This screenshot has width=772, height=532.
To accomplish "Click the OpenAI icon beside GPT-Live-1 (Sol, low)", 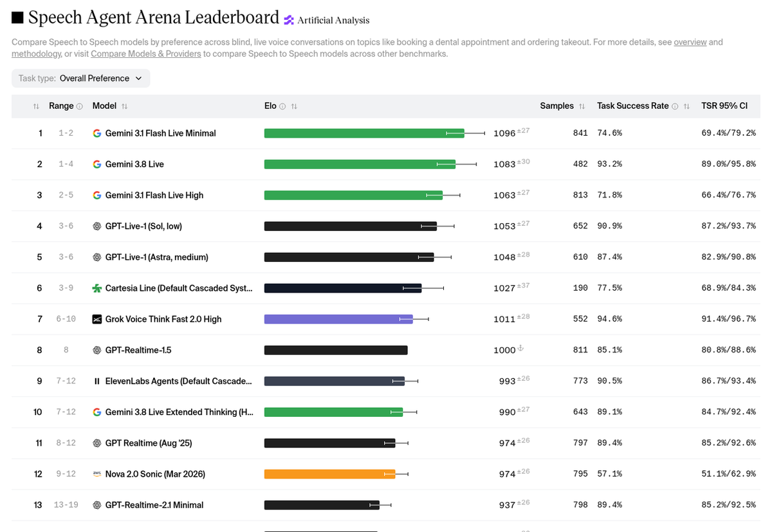I will pos(97,226).
